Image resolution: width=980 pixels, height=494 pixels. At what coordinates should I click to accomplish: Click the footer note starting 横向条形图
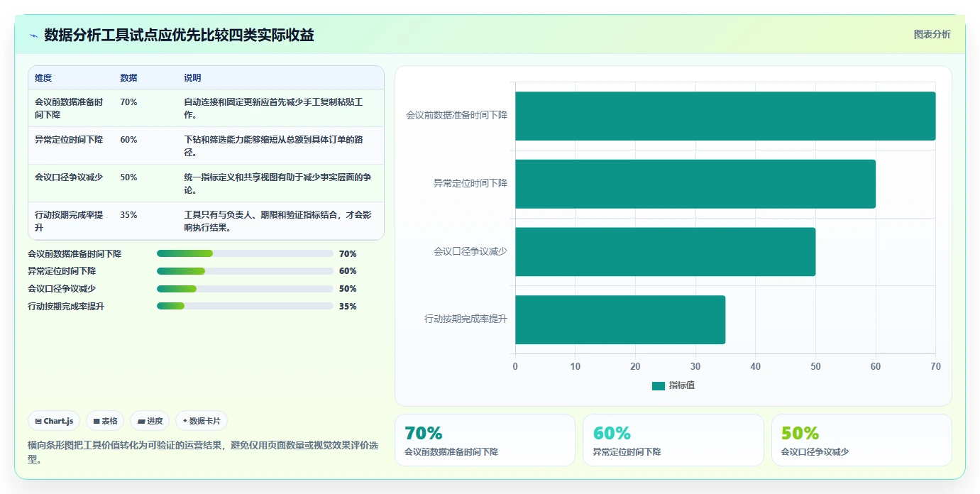(203, 451)
